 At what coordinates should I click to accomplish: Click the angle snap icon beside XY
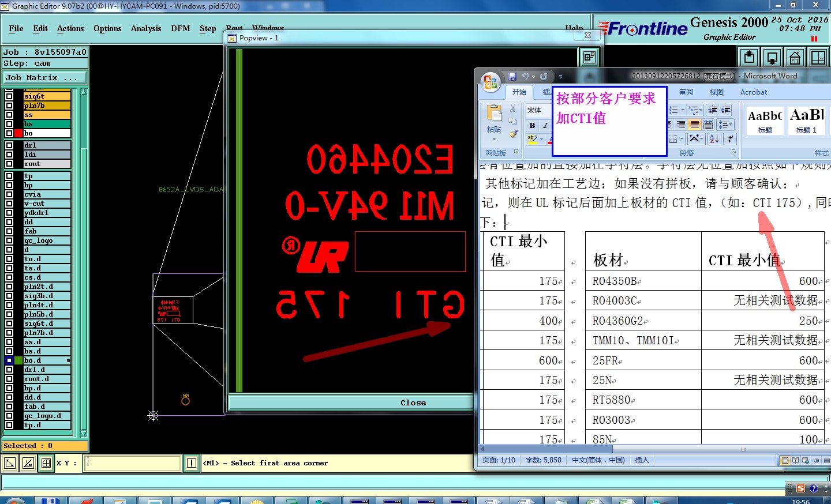pos(28,462)
